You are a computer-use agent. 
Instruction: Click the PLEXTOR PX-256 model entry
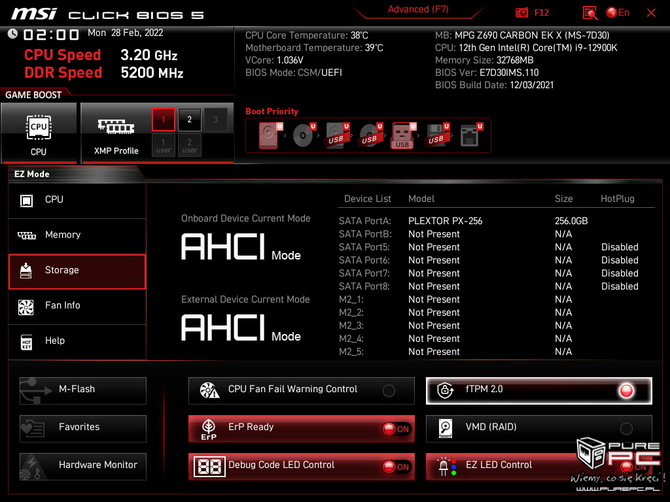(445, 221)
